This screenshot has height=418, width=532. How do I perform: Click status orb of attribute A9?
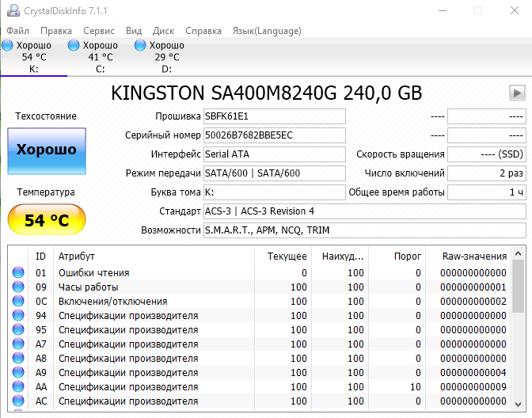tap(18, 372)
